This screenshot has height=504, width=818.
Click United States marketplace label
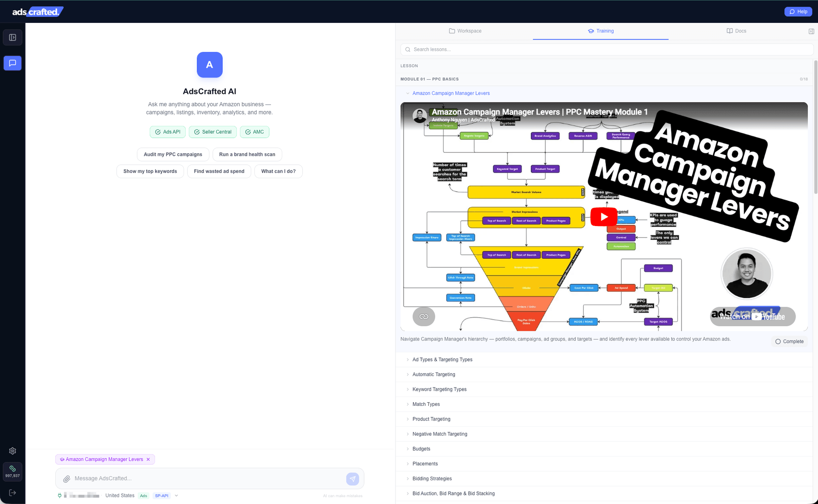click(x=120, y=495)
